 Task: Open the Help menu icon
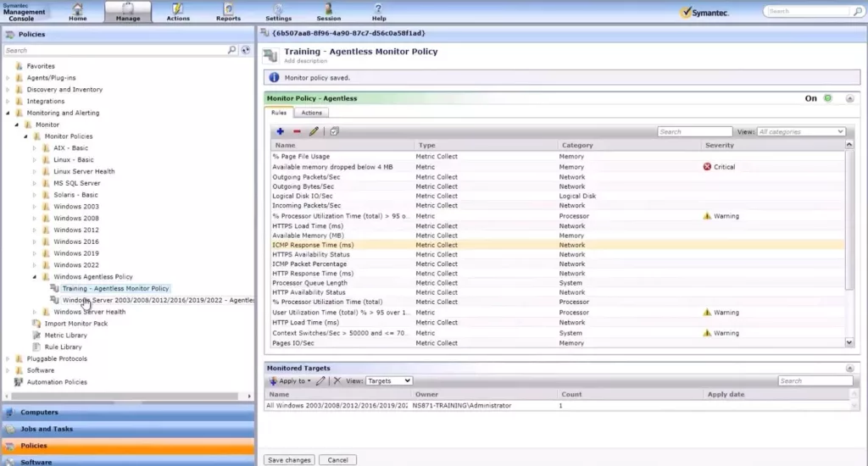(x=379, y=8)
